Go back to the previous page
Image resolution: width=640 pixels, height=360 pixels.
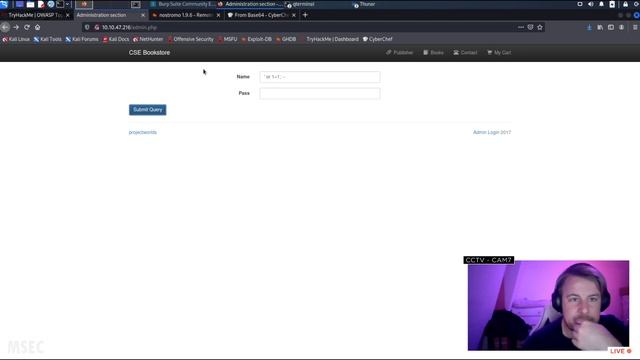[5, 27]
